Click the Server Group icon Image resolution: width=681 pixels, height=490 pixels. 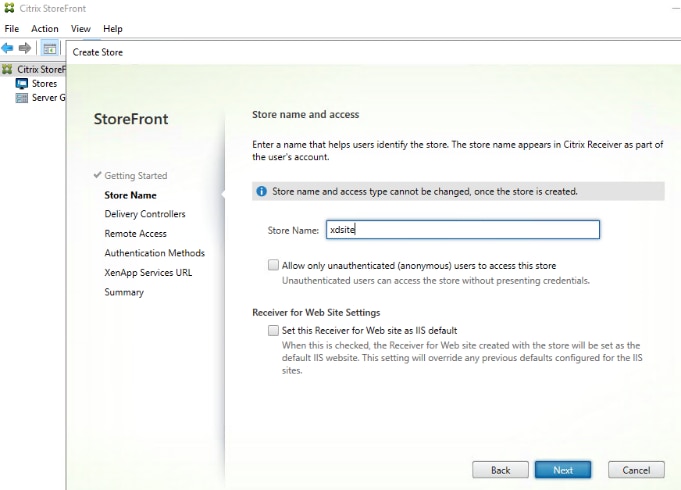point(22,98)
